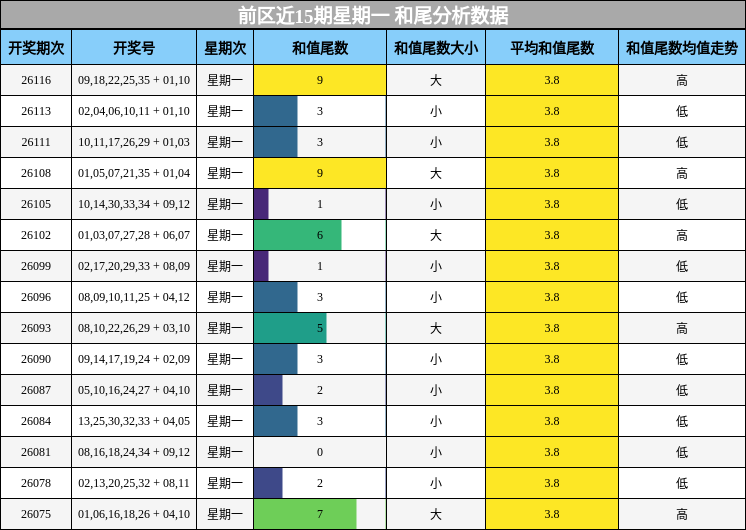Click issue number 26090

(x=36, y=359)
